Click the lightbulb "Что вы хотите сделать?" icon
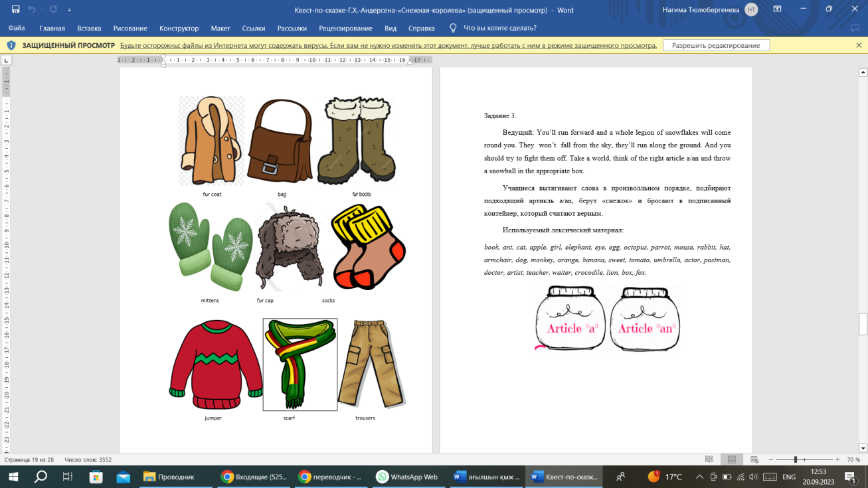 click(x=453, y=28)
